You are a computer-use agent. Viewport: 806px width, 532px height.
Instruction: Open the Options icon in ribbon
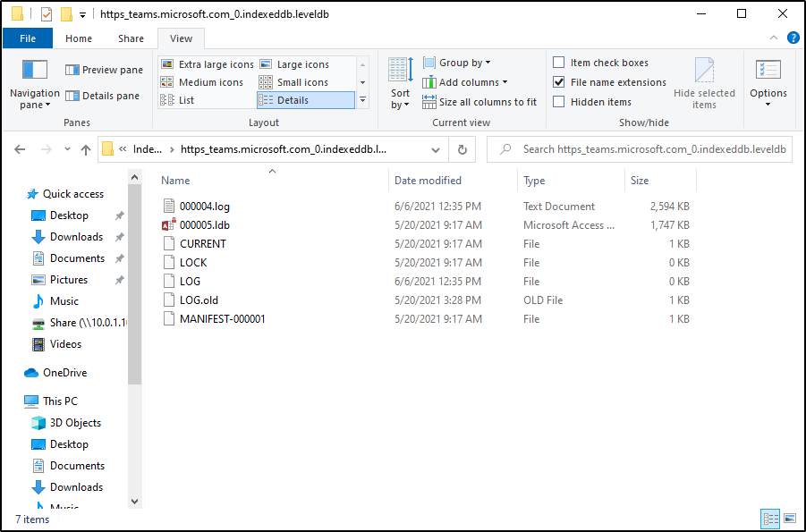768,72
